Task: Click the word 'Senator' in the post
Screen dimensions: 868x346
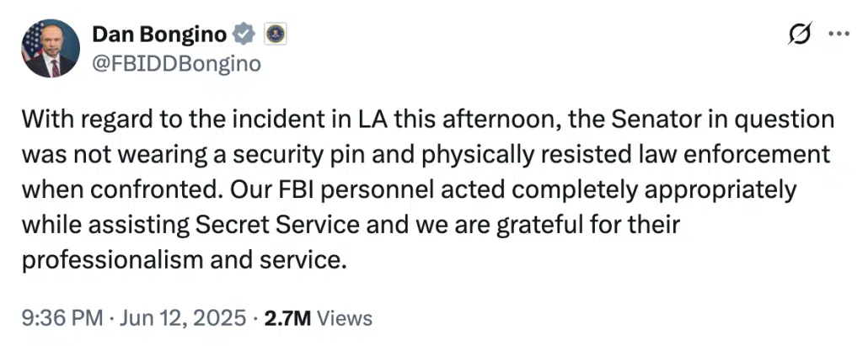Action: point(689,120)
